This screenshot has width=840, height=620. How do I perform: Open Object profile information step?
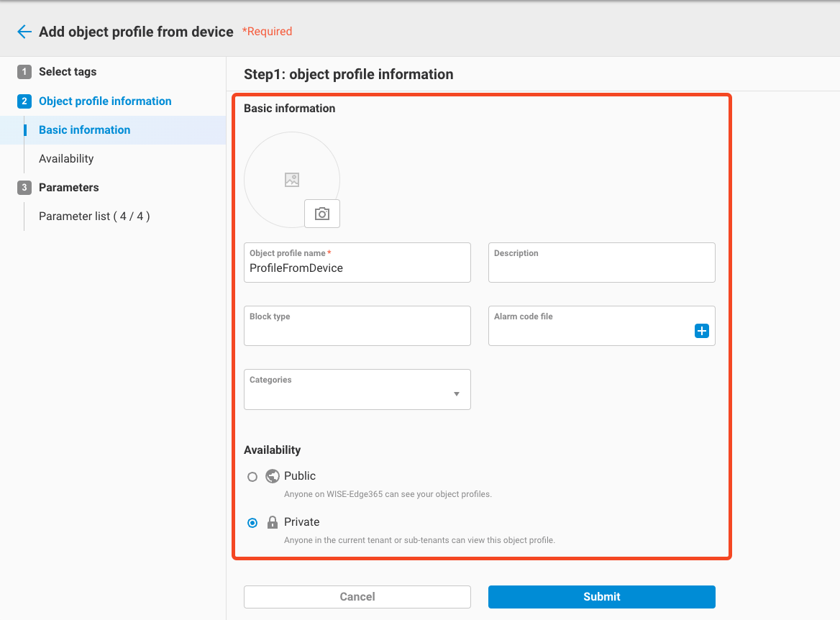point(105,101)
